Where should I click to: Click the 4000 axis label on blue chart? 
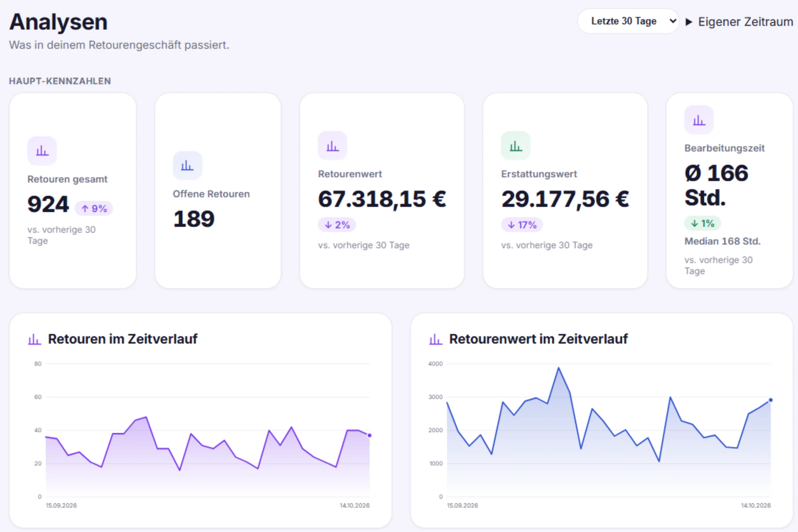click(x=435, y=364)
